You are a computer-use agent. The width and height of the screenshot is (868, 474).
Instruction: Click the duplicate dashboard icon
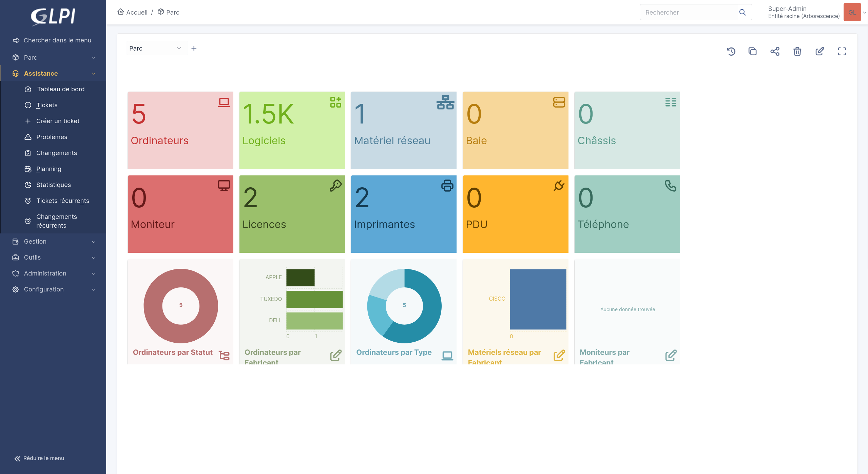(x=752, y=51)
